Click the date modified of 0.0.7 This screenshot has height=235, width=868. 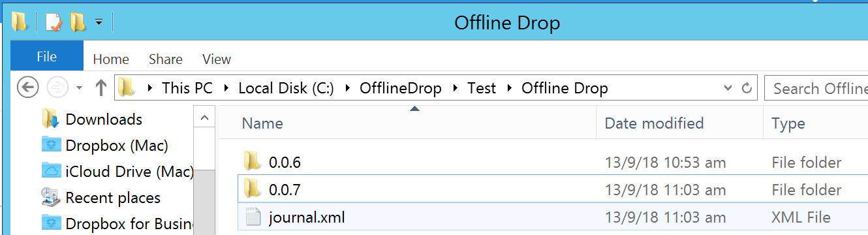tap(665, 190)
